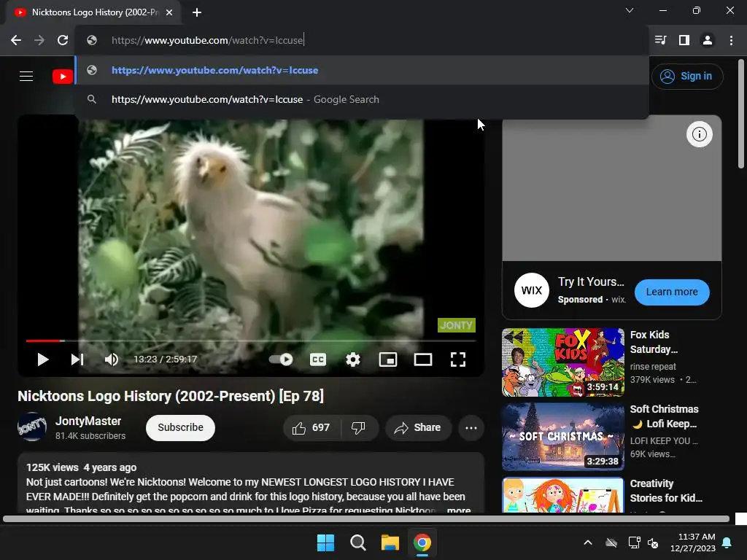The height and width of the screenshot is (560, 747).
Task: Click Learn more on Wix ad
Action: coord(672,292)
